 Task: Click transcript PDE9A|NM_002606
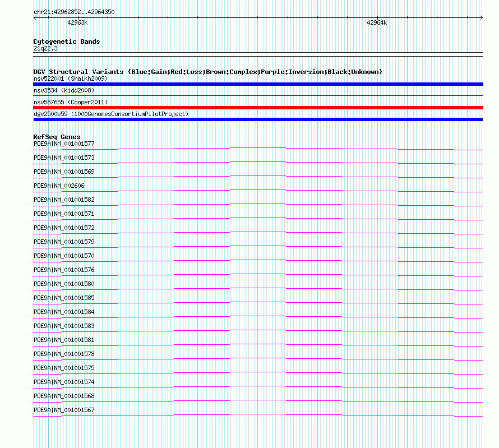coord(59,186)
